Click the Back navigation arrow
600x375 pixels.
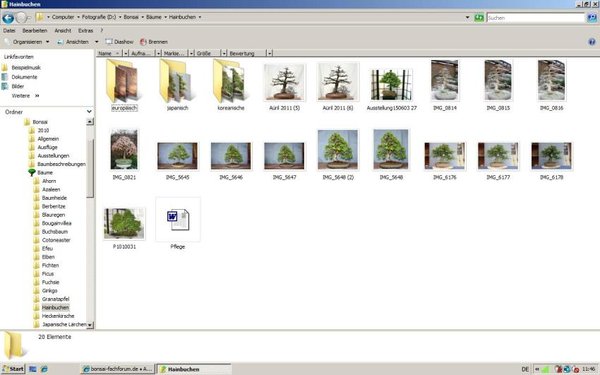8,18
